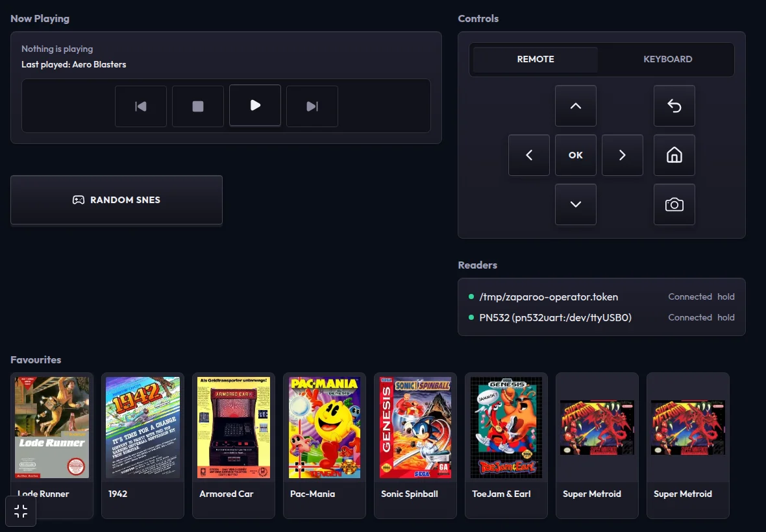
Task: Click the ToeJam & Earl title label
Action: point(501,494)
